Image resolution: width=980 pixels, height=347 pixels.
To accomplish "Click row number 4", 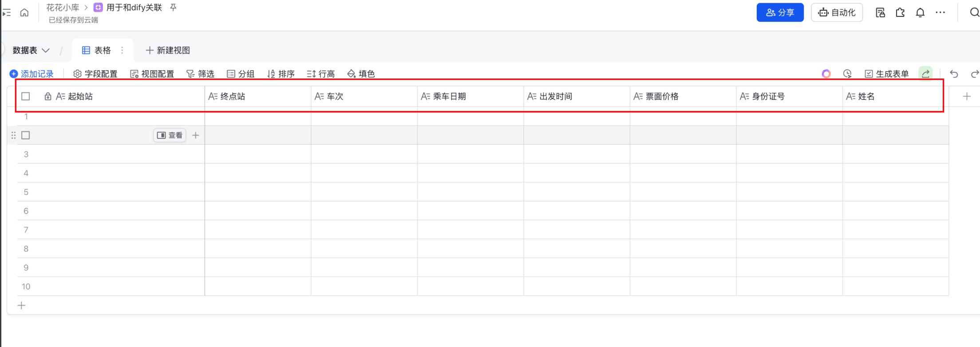I will pyautogui.click(x=26, y=173).
